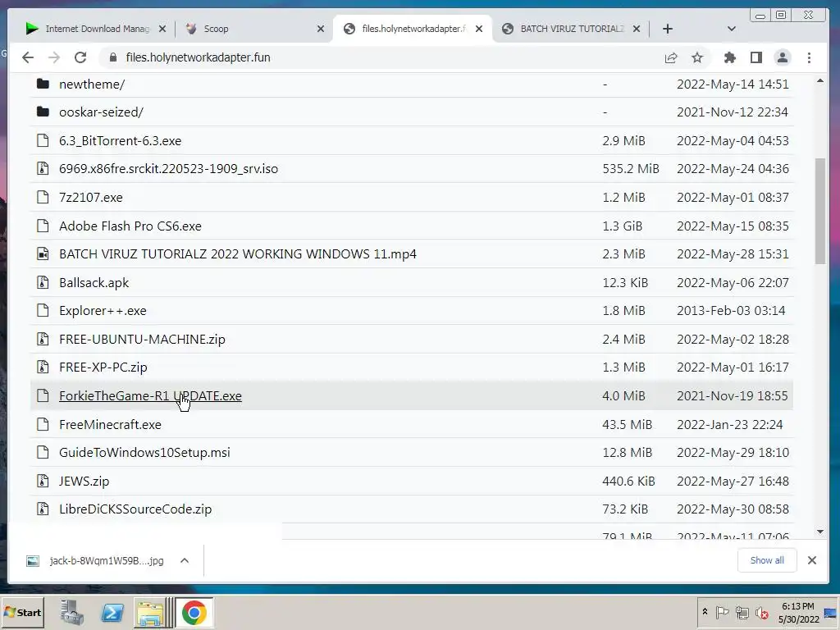This screenshot has height=630, width=840.
Task: Open PowerShell from the taskbar
Action: pos(112,612)
